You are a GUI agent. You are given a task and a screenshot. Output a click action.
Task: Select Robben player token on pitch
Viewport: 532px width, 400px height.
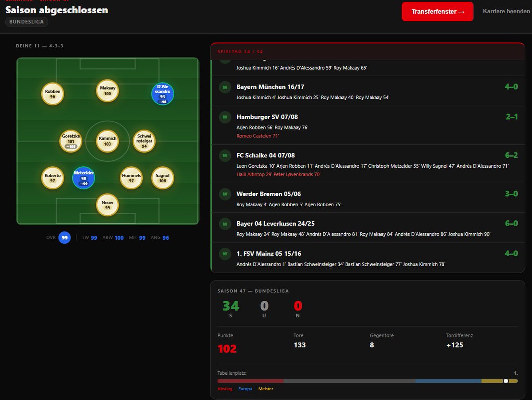coord(52,94)
